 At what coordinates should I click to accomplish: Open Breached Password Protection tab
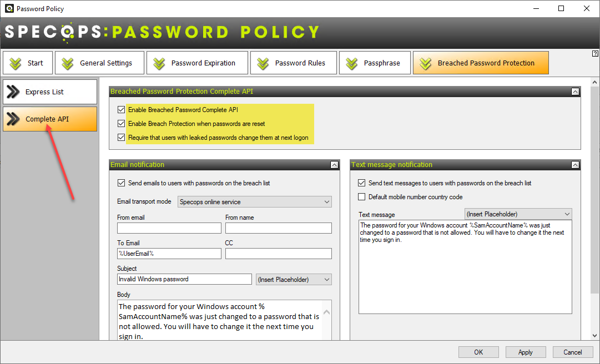(x=481, y=63)
